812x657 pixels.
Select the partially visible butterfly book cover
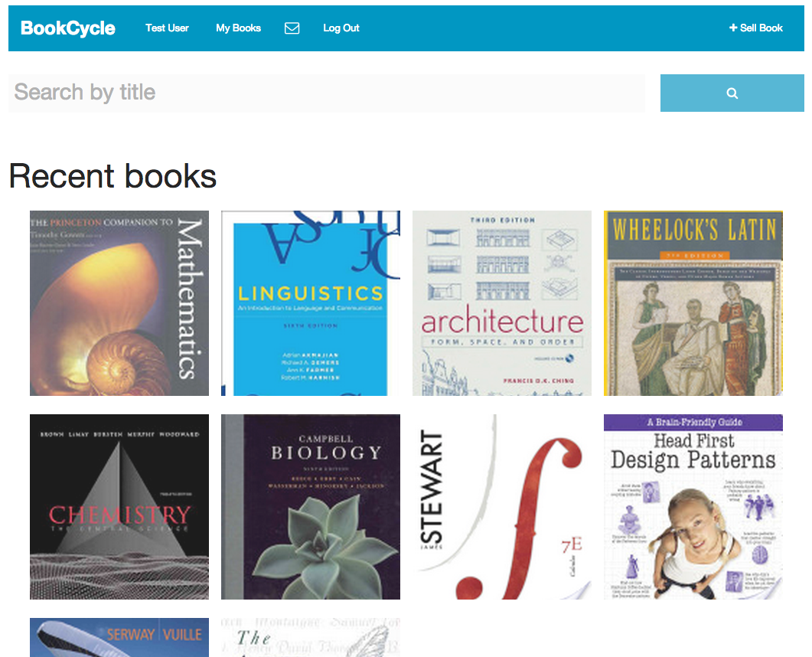311,637
